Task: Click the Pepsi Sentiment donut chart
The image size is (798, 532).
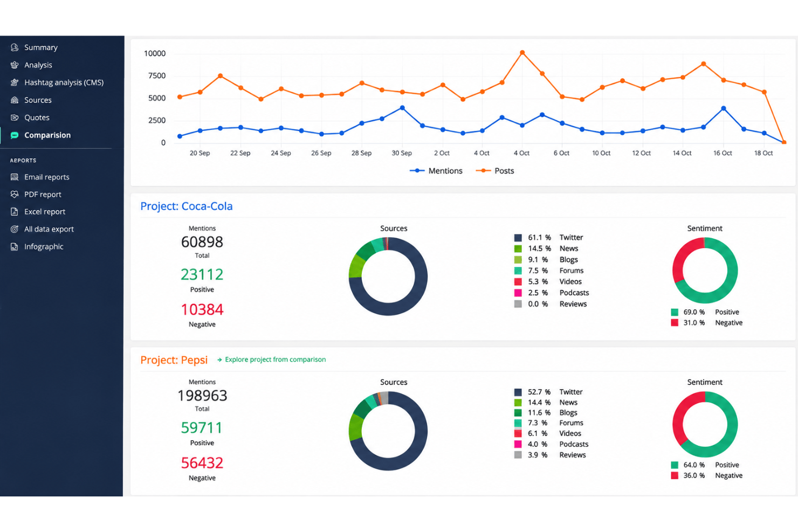Action: click(x=705, y=425)
